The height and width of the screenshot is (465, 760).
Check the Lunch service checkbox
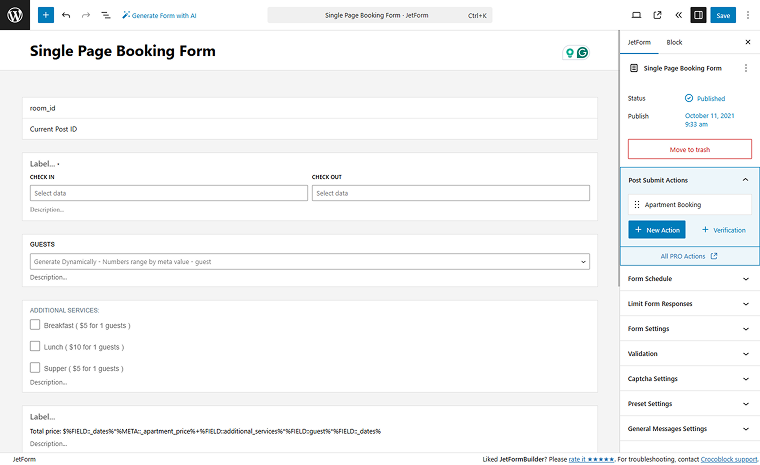[35, 346]
